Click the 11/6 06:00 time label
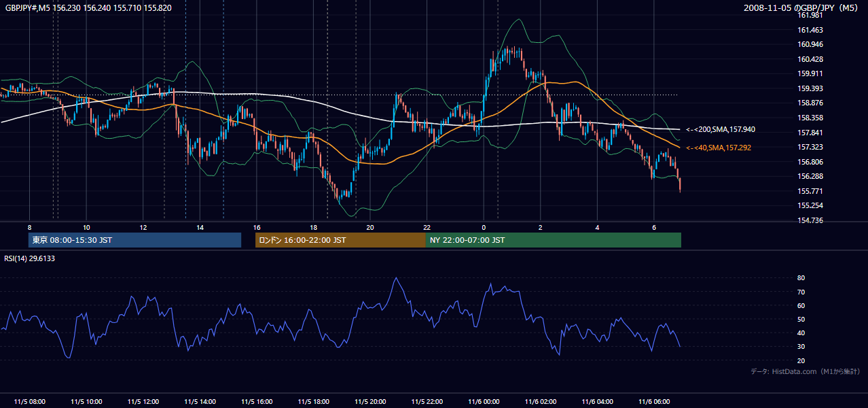868x408 pixels. (654, 402)
